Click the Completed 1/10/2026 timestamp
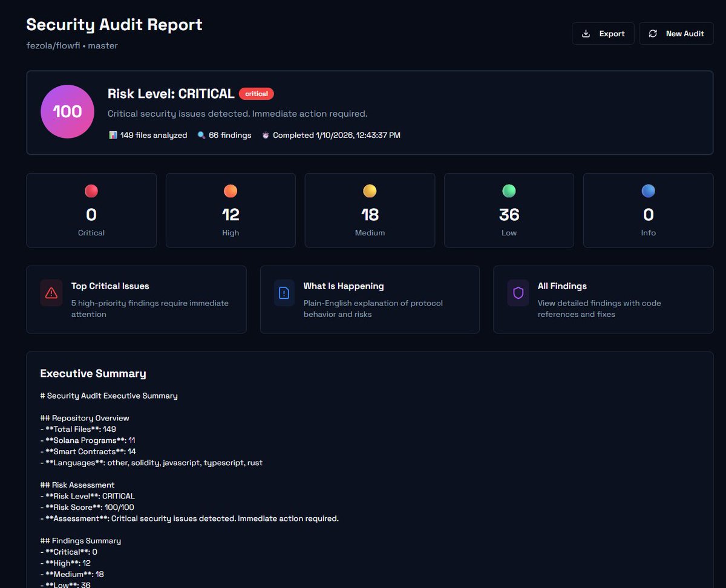 coord(336,136)
